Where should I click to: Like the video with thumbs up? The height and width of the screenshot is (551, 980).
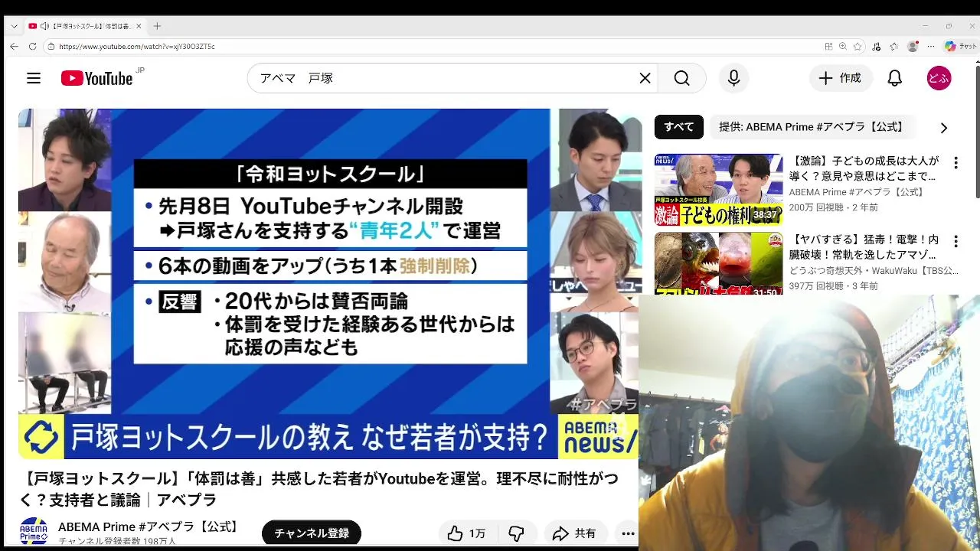[467, 533]
